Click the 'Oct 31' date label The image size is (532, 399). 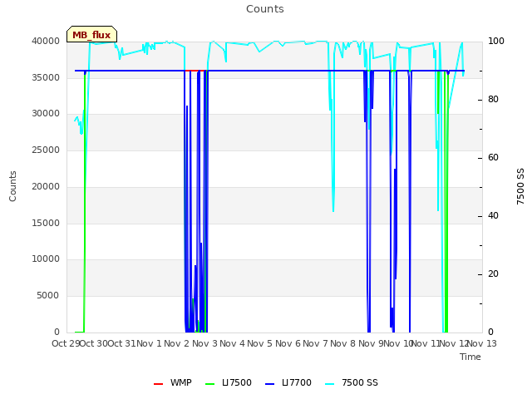click(x=122, y=343)
